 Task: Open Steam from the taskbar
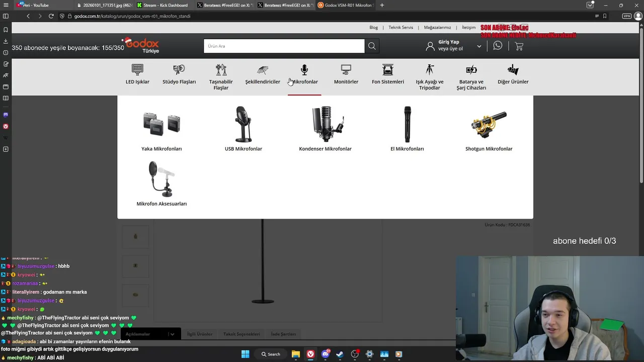click(x=340, y=354)
